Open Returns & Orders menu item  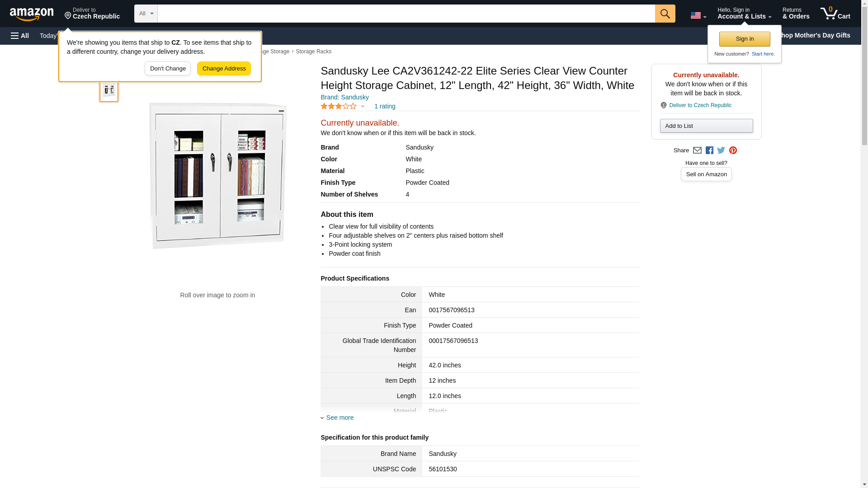pyautogui.click(x=796, y=14)
